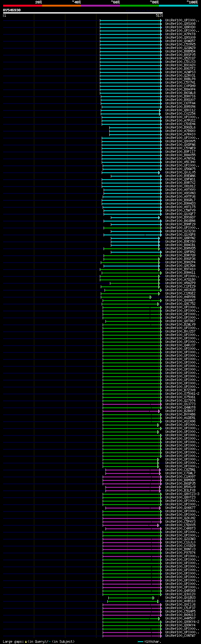Select hit label UniRef100_Q27974

pos(180,401)
